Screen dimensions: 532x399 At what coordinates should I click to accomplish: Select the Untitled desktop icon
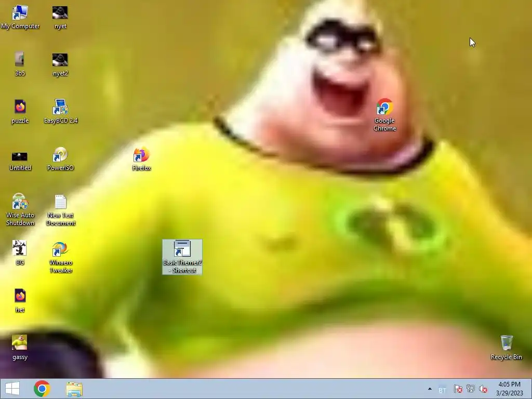(x=20, y=161)
